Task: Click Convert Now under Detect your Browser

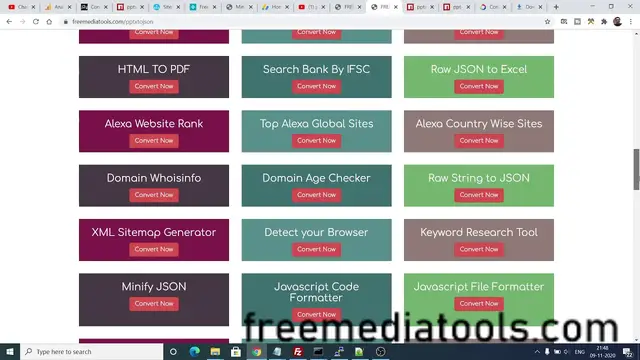Action: coord(316,249)
